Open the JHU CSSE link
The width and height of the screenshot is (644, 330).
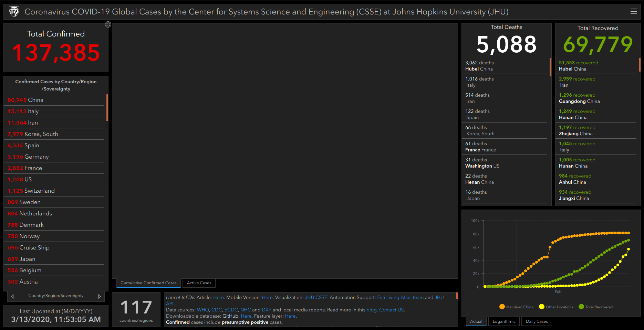[x=316, y=297]
